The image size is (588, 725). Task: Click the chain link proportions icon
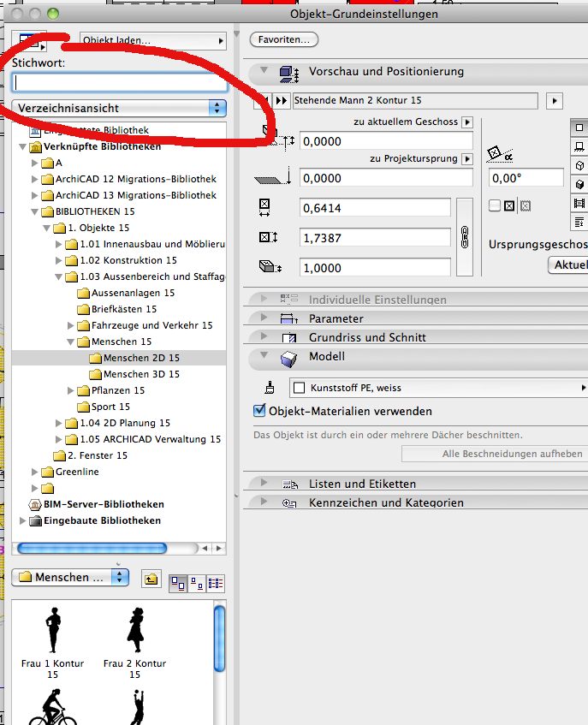pyautogui.click(x=465, y=237)
